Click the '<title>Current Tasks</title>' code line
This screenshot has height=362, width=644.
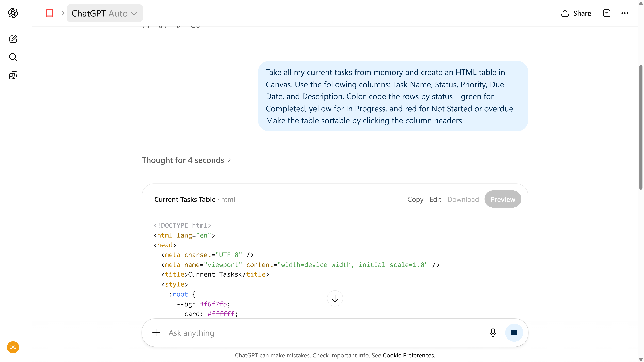tap(215, 274)
